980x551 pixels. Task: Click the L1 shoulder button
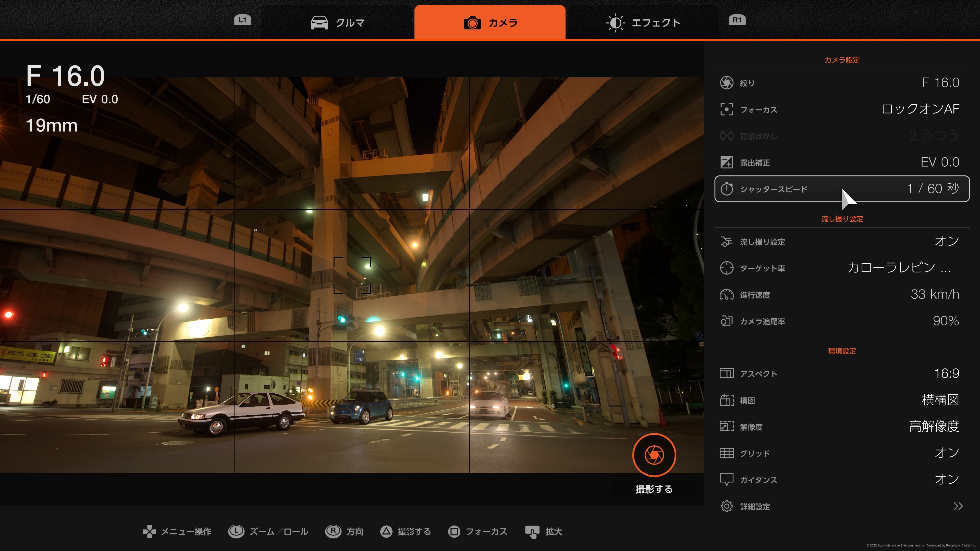(242, 20)
